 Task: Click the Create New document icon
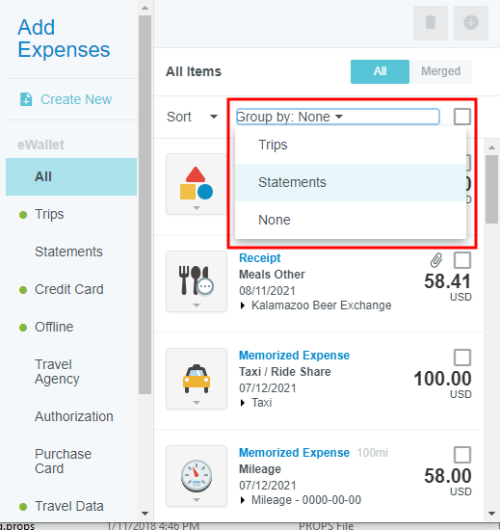(x=26, y=99)
